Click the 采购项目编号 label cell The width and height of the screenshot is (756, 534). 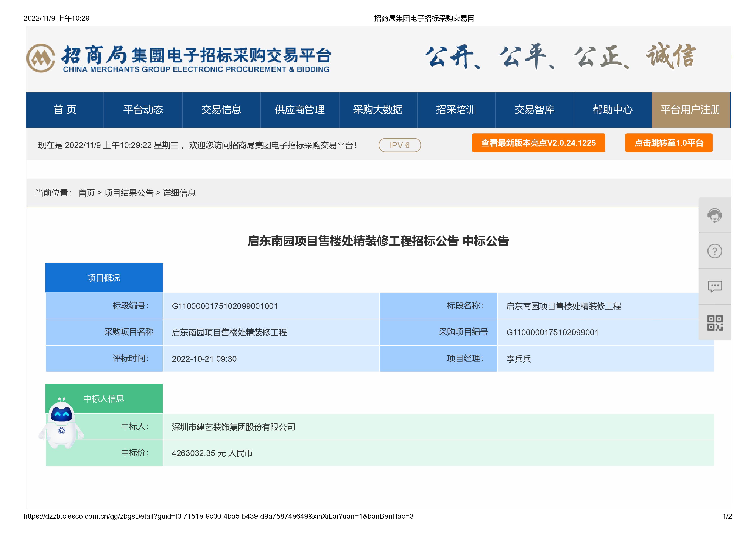439,332
